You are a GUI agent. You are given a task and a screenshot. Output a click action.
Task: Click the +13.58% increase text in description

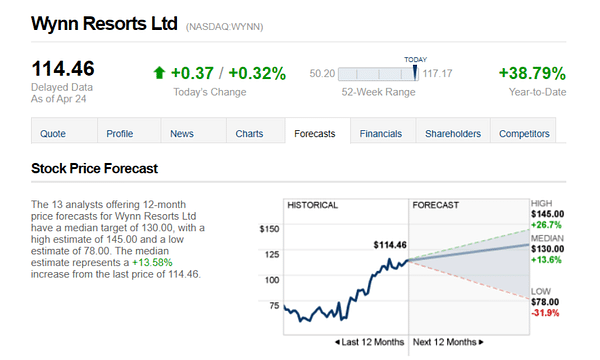[152, 263]
